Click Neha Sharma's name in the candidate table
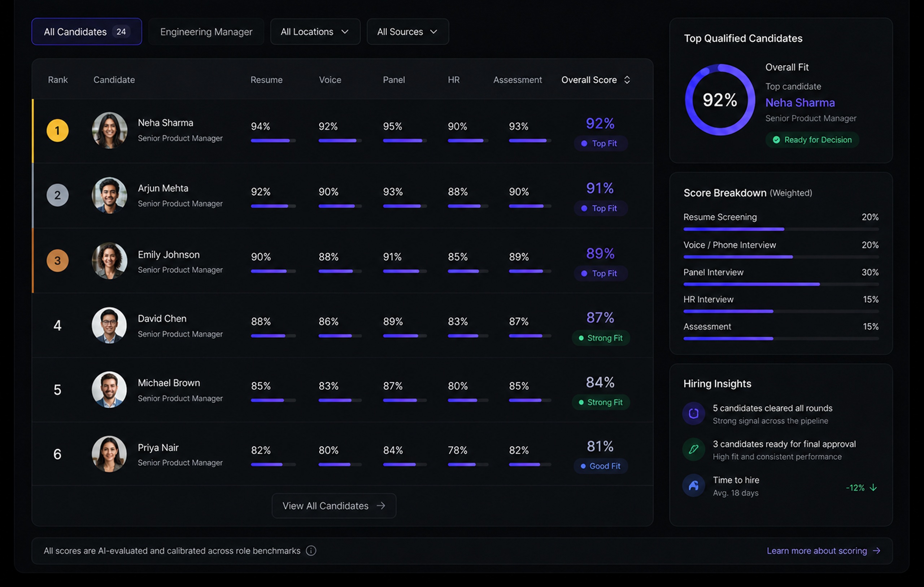This screenshot has width=924, height=587. tap(165, 123)
